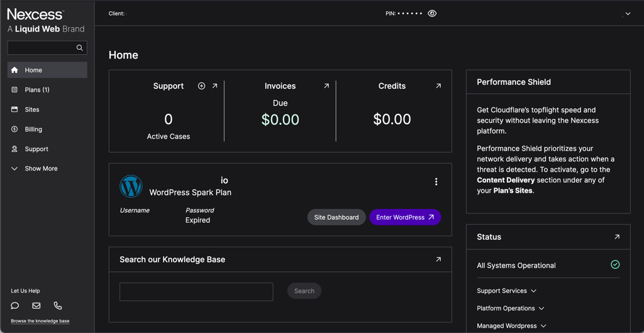Image resolution: width=644 pixels, height=333 pixels.
Task: Reveal the PIN with eye icon
Action: tap(431, 14)
